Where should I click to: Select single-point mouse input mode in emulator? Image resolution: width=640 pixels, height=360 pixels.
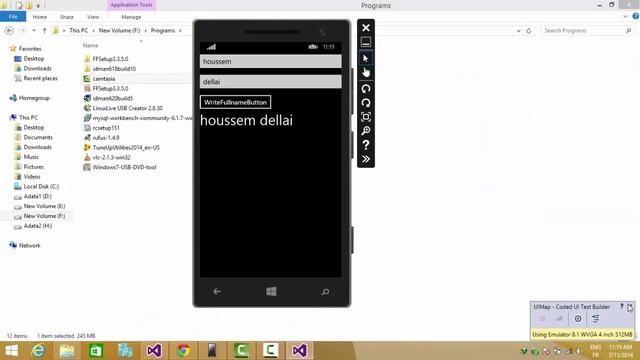(x=366, y=58)
